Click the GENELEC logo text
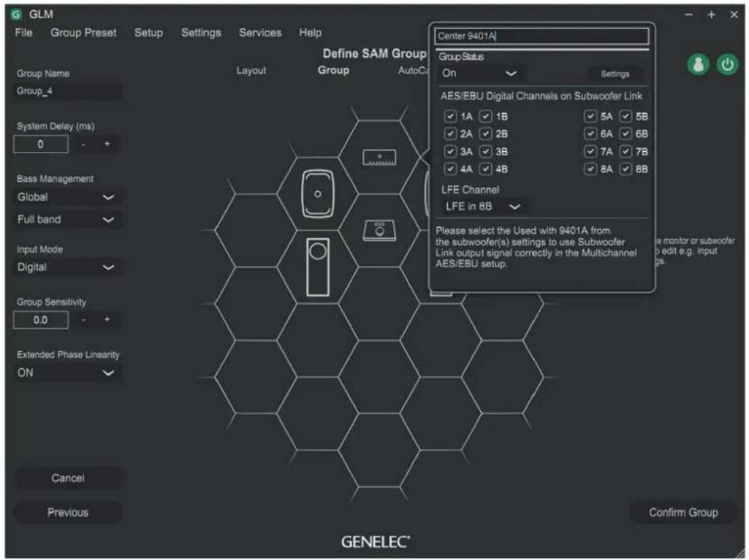Image resolution: width=749 pixels, height=560 pixels. [x=375, y=542]
